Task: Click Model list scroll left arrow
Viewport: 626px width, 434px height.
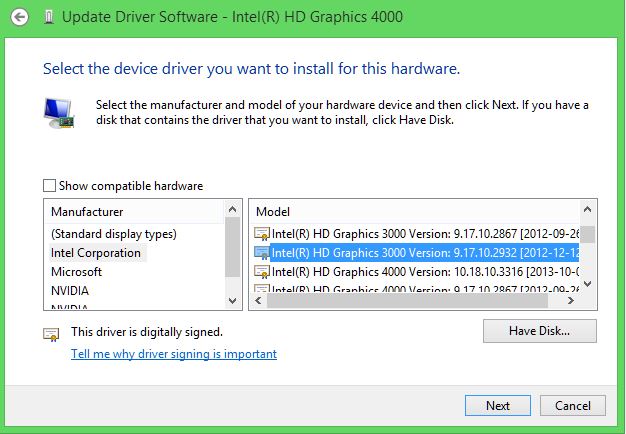Action: (258, 301)
